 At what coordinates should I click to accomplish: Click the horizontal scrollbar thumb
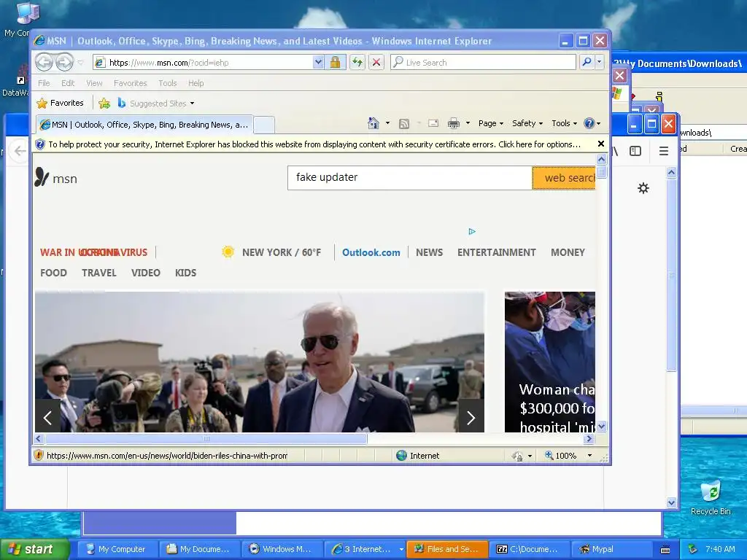tap(206, 438)
